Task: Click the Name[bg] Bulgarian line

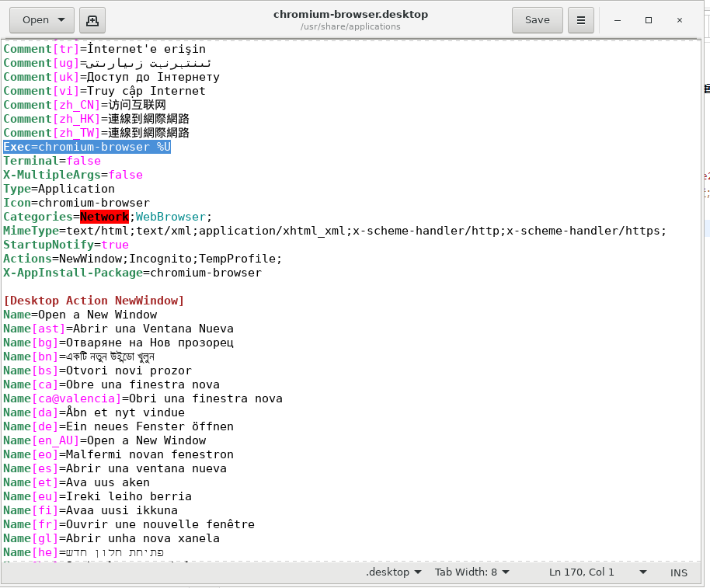Action: point(118,343)
